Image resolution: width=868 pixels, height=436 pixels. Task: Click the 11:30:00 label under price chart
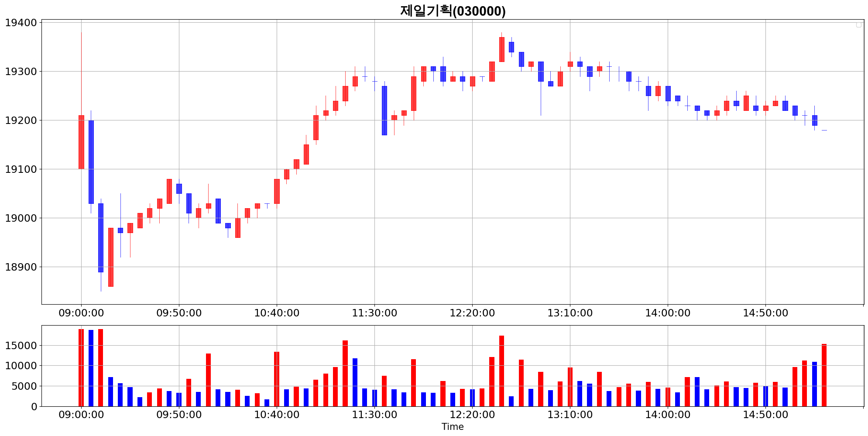[x=374, y=313]
